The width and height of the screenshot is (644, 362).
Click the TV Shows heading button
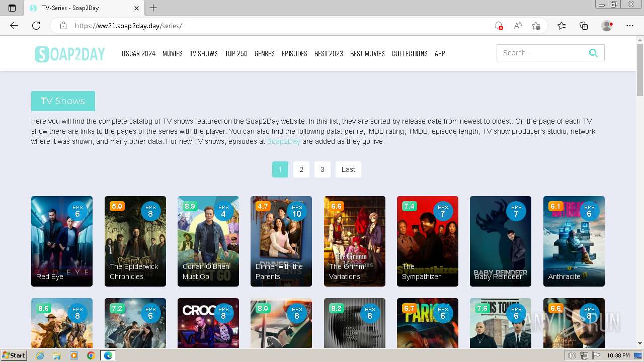63,101
